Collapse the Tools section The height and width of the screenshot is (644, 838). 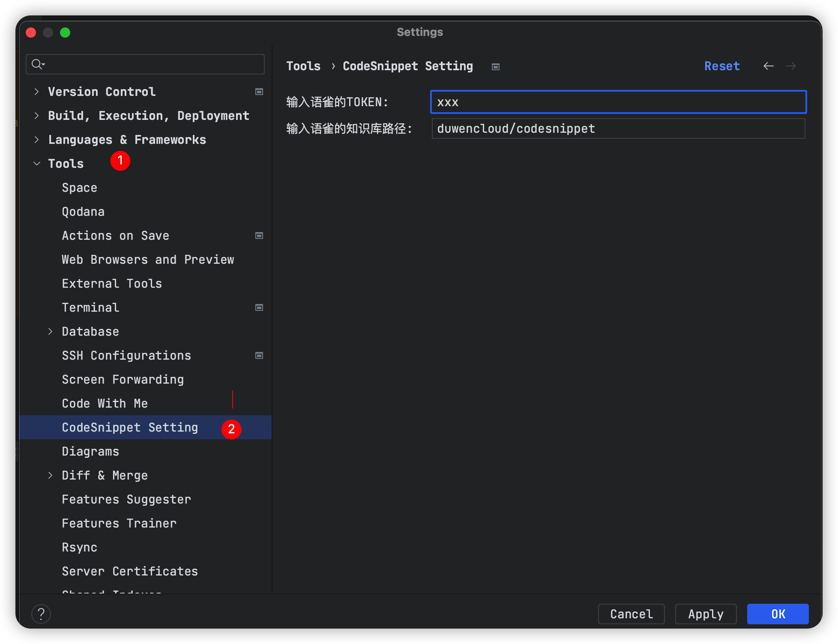37,164
